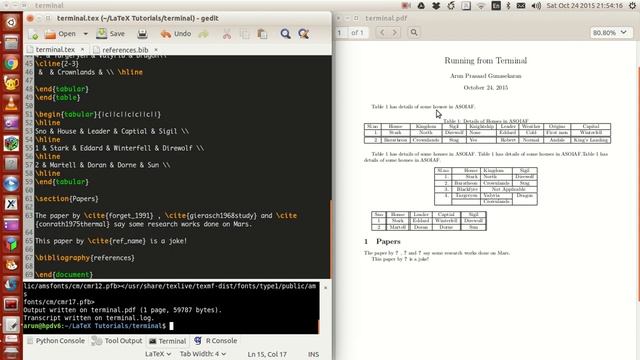Screen dimensions: 640x360
Task: Open the system power gear menu
Action: [x=632, y=6]
